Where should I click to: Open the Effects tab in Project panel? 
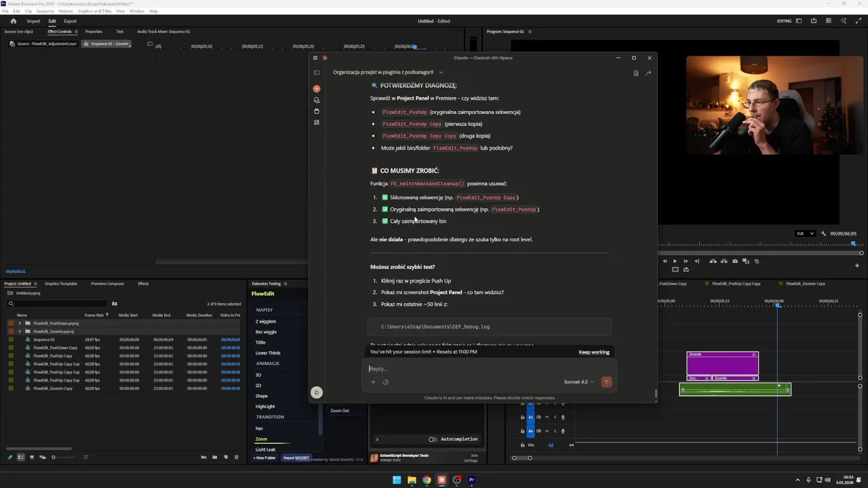(143, 284)
